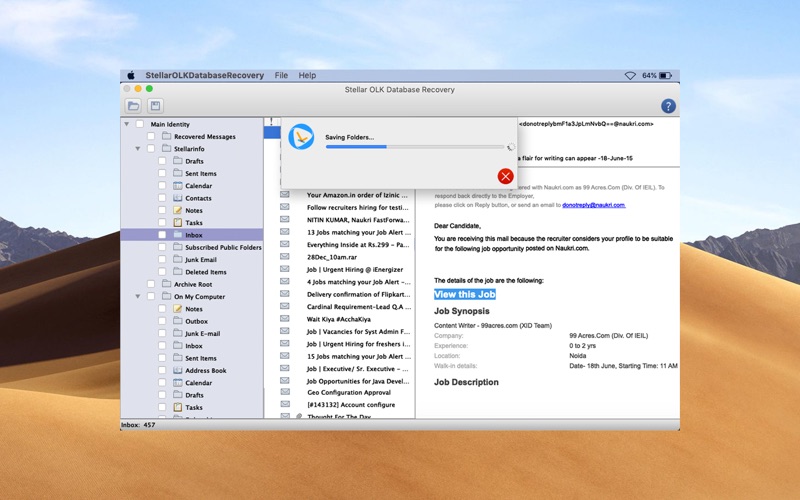Click the Saving Folders progress bar
The image size is (800, 500).
click(x=415, y=147)
